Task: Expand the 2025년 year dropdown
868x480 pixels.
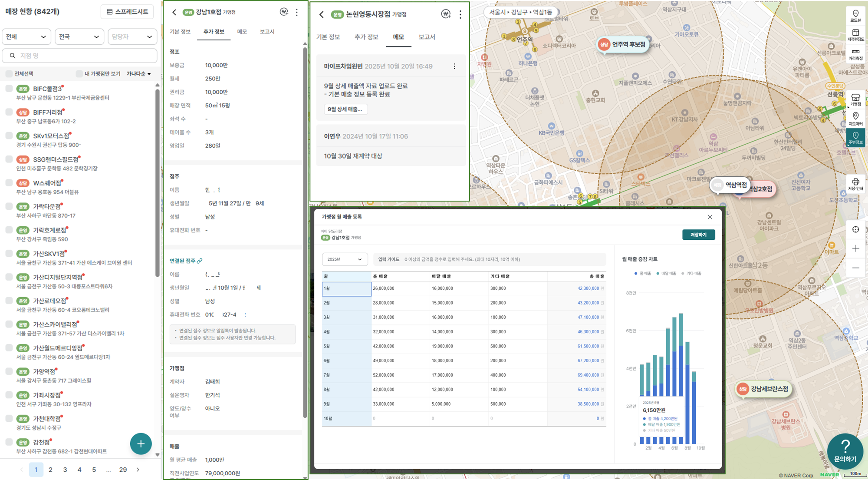Action: pyautogui.click(x=345, y=259)
